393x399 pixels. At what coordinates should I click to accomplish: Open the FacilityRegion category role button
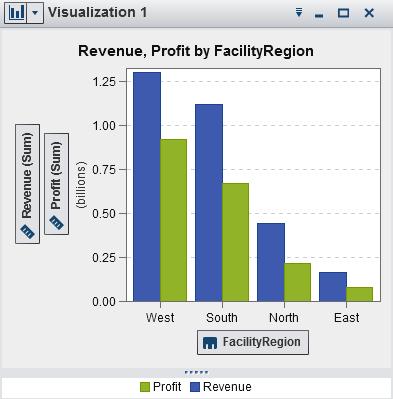[x=253, y=342]
